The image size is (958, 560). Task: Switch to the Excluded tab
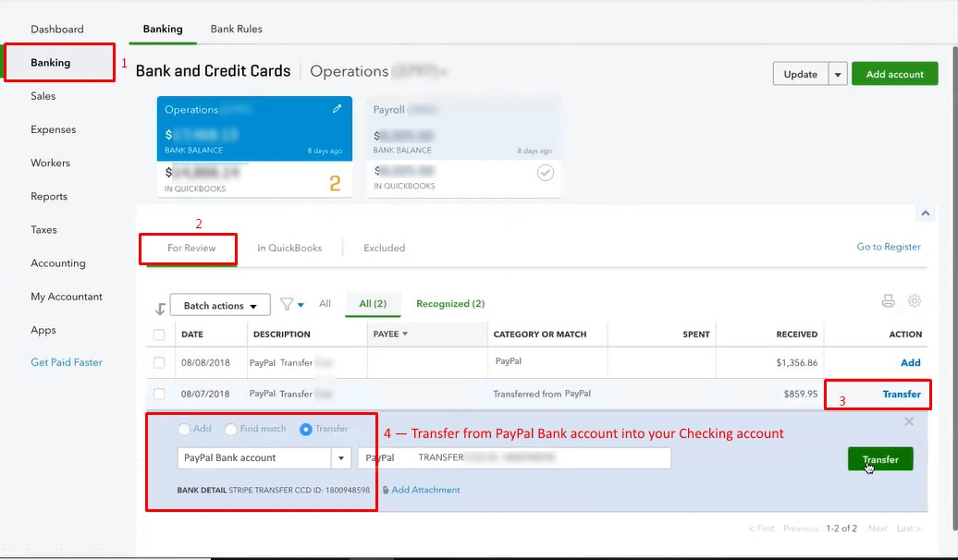(x=385, y=248)
